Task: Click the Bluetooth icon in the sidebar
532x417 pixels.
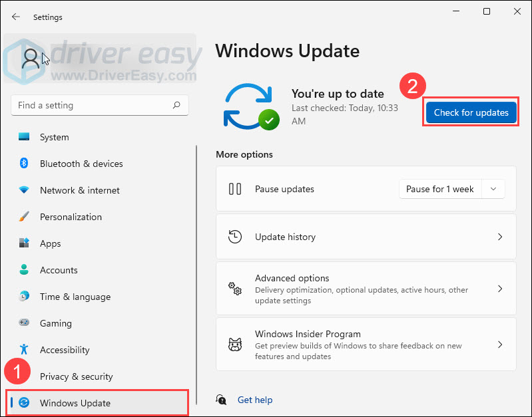Action: pos(24,164)
